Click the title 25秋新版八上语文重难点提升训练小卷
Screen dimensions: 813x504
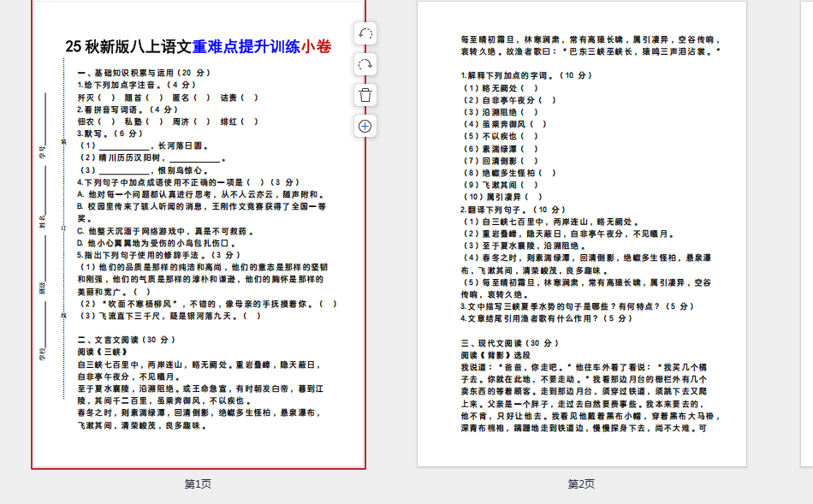coord(198,46)
